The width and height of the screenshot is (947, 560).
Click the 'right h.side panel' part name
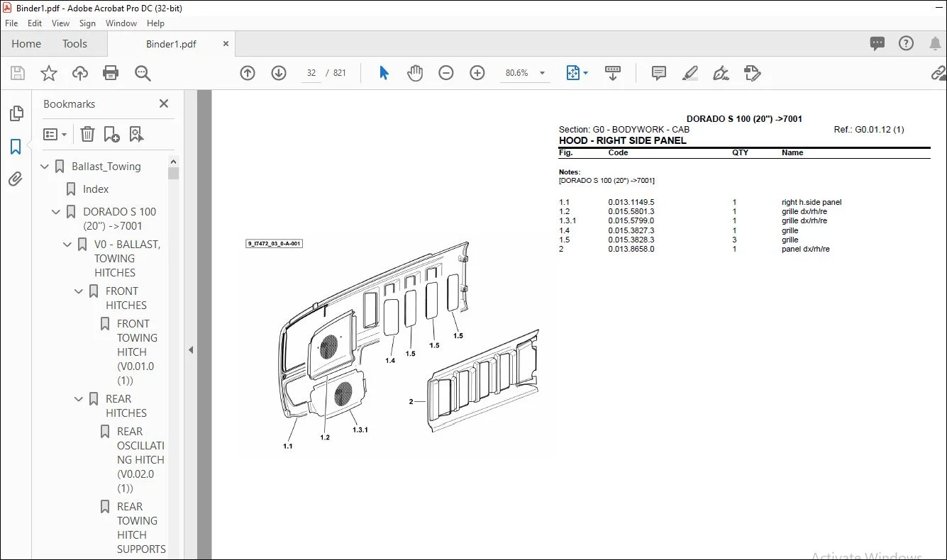pyautogui.click(x=812, y=203)
